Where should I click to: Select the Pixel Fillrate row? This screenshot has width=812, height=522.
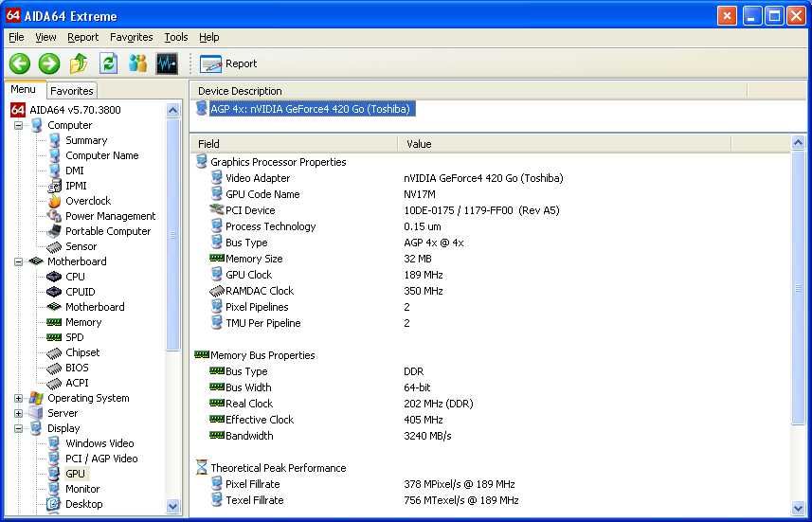(x=491, y=484)
